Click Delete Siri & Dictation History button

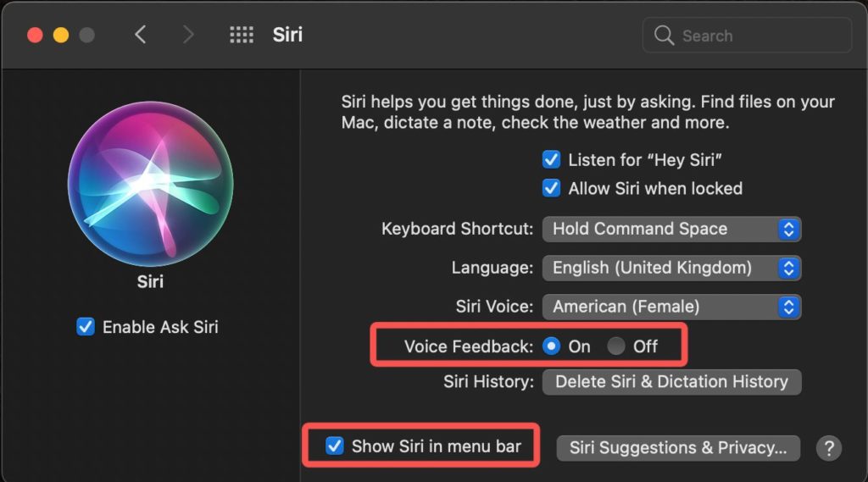(x=671, y=382)
